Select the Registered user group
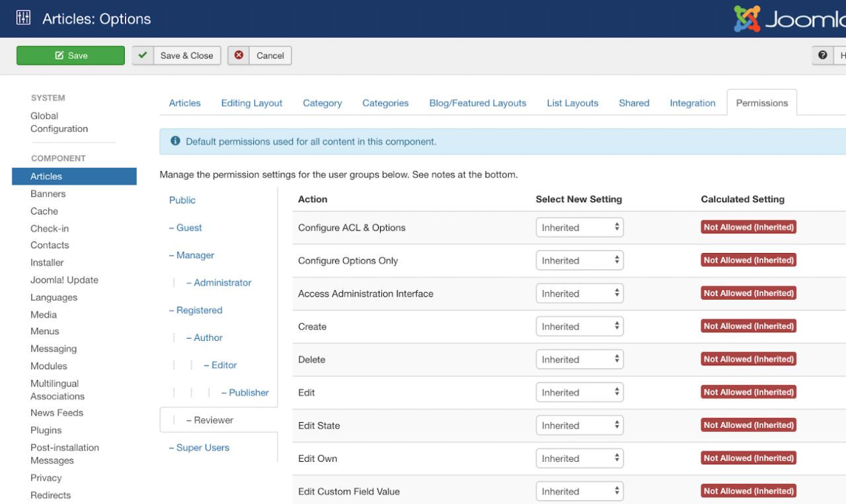The width and height of the screenshot is (846, 504). [x=196, y=310]
